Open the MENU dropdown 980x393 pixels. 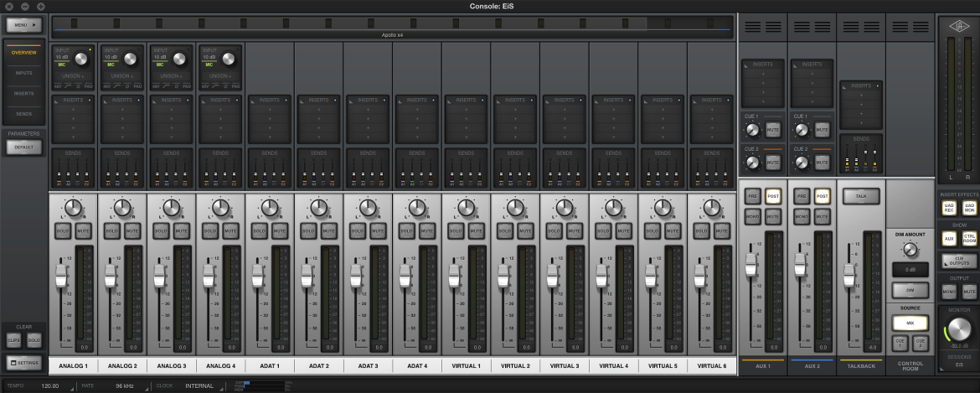pos(23,25)
